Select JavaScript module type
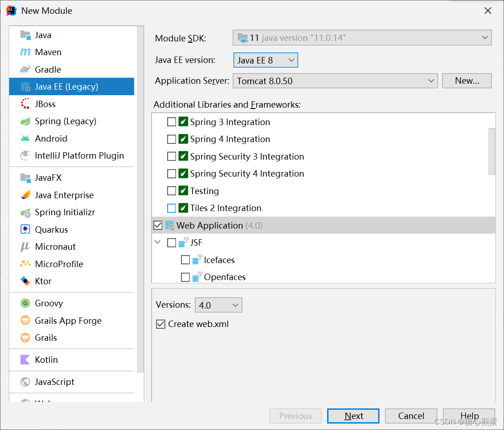This screenshot has height=430, width=504. point(72,382)
